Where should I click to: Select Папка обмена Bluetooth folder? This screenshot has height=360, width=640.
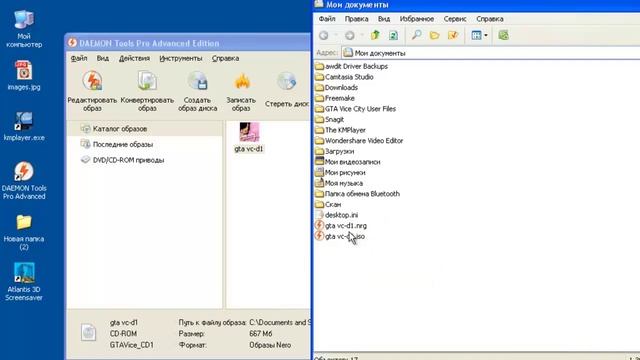358,193
